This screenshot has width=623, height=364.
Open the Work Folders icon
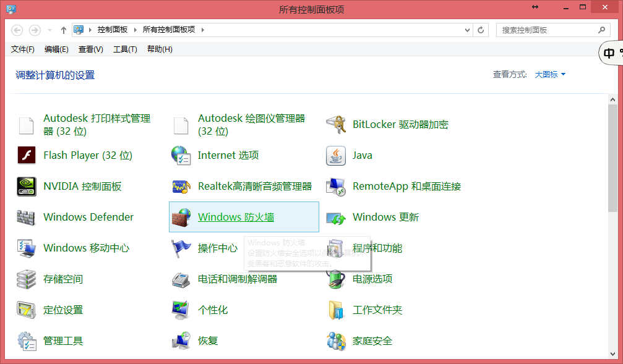[336, 310]
